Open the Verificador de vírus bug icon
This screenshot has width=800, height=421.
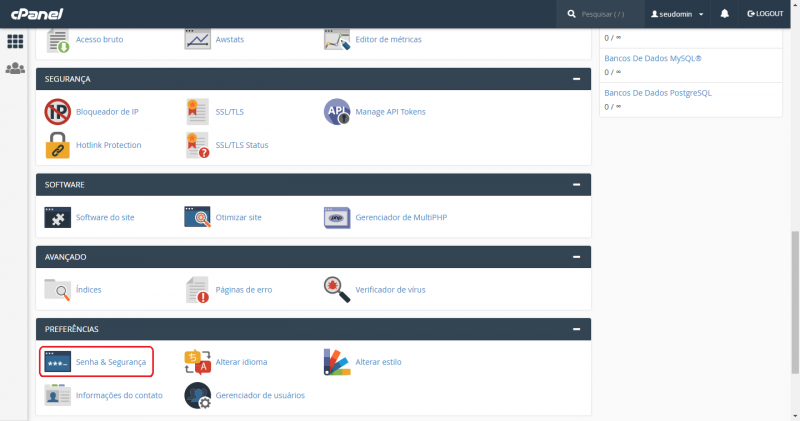[x=337, y=289]
